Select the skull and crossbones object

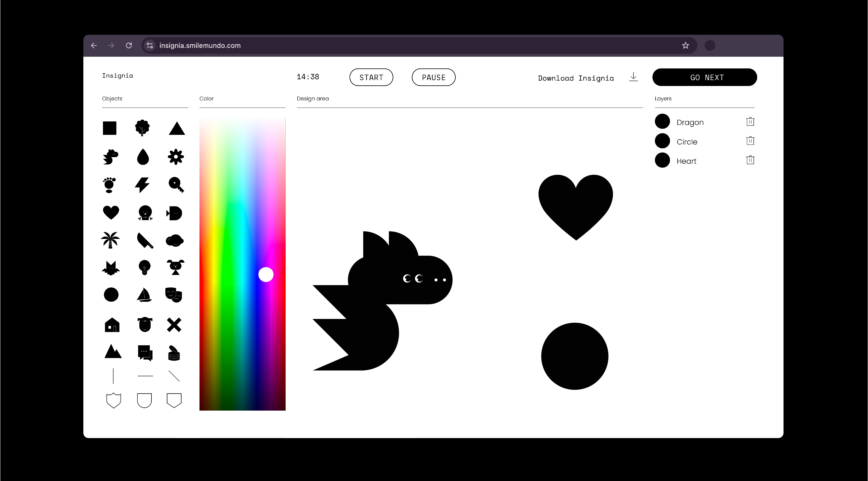(x=145, y=213)
